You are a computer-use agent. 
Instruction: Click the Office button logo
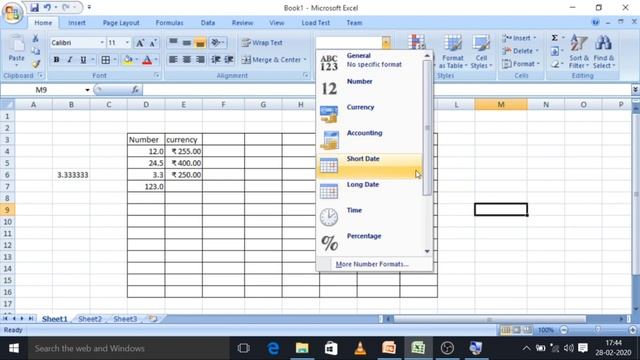(x=12, y=13)
